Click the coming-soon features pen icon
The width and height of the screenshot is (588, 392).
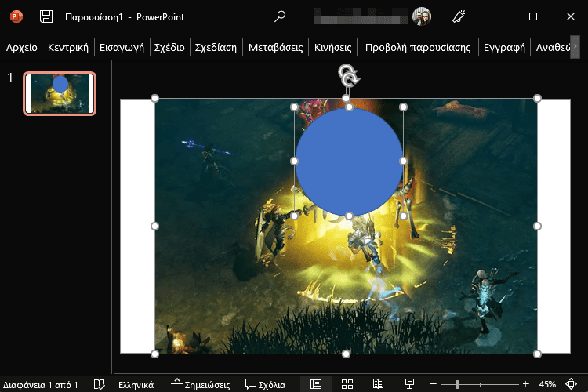(459, 16)
